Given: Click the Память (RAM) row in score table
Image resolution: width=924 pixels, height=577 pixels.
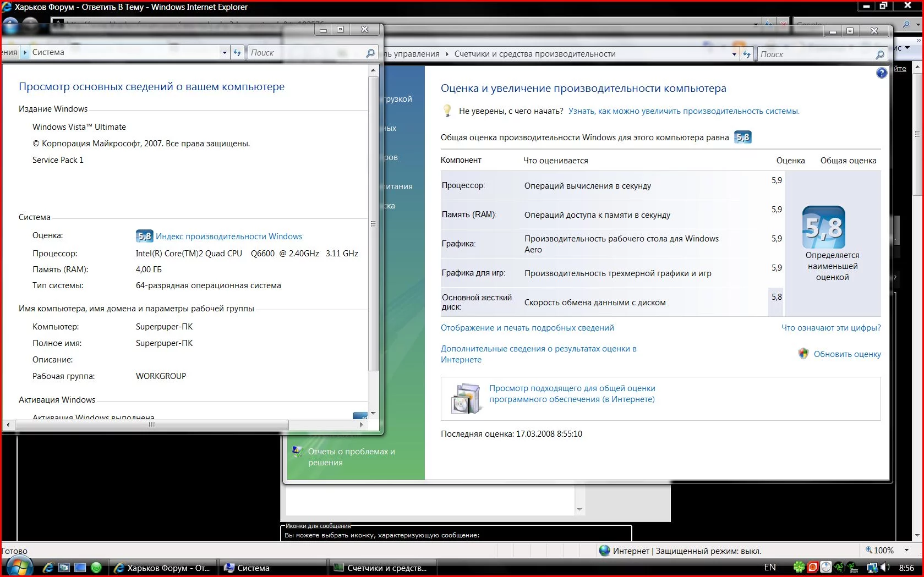Looking at the screenshot, I should [612, 215].
